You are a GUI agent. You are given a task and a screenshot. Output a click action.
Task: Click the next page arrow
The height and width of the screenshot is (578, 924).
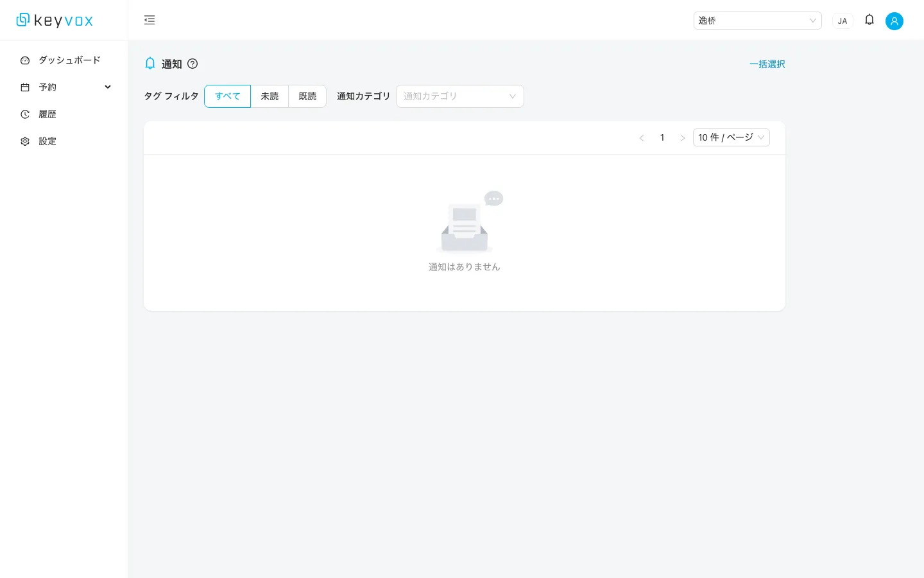tap(683, 137)
